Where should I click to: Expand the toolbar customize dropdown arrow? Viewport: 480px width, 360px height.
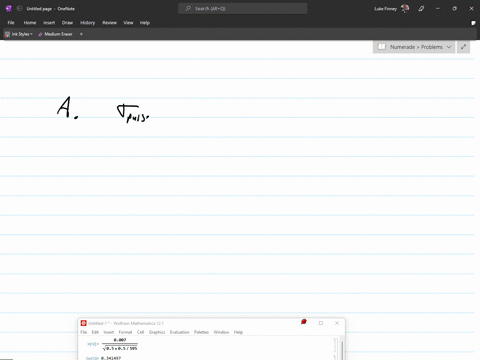coord(81,34)
